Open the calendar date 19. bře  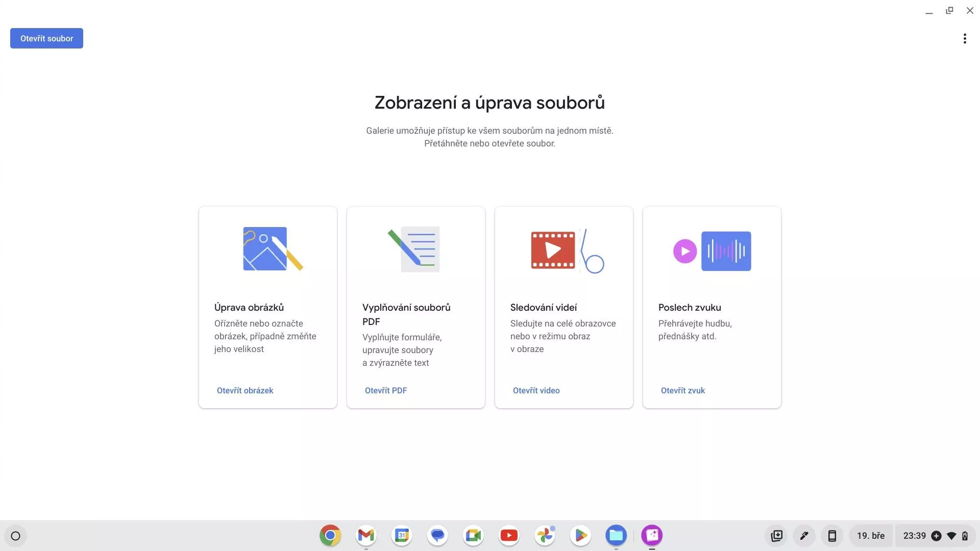click(871, 536)
